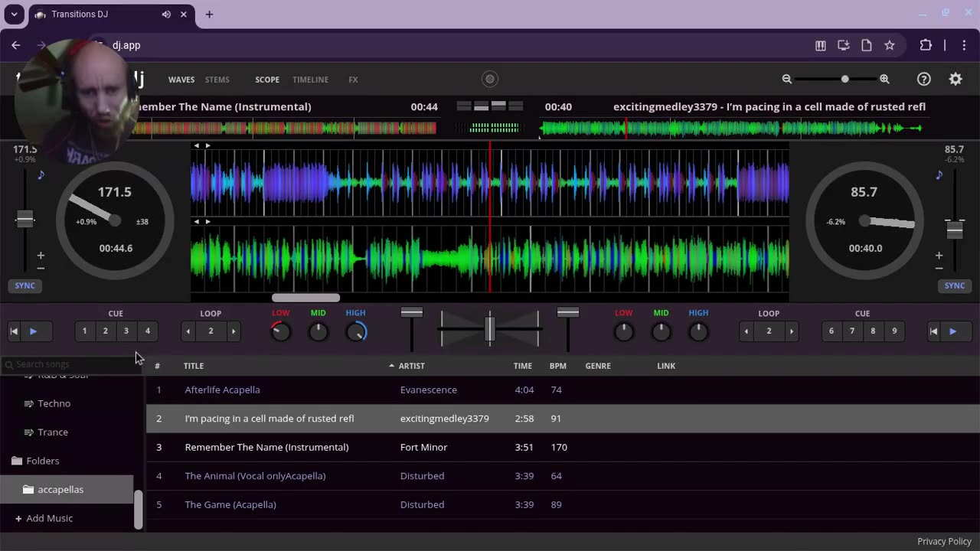Click Add Music in the sidebar
Viewport: 980px width, 551px height.
click(x=49, y=518)
